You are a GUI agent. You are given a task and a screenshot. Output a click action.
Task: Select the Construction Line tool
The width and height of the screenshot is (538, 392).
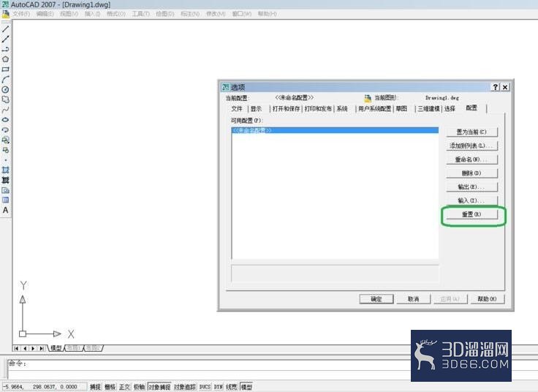[x=6, y=39]
